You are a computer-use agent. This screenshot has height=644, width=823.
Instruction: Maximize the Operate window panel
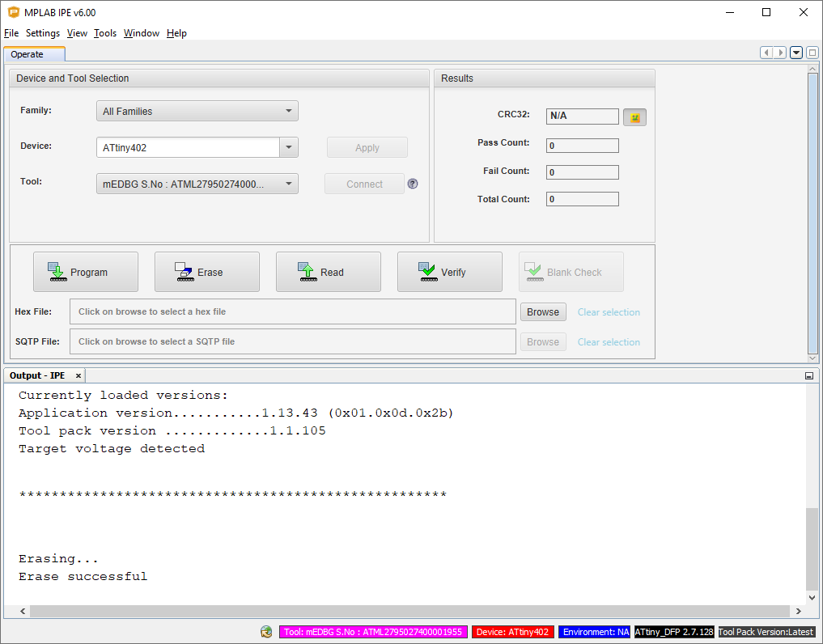click(812, 53)
